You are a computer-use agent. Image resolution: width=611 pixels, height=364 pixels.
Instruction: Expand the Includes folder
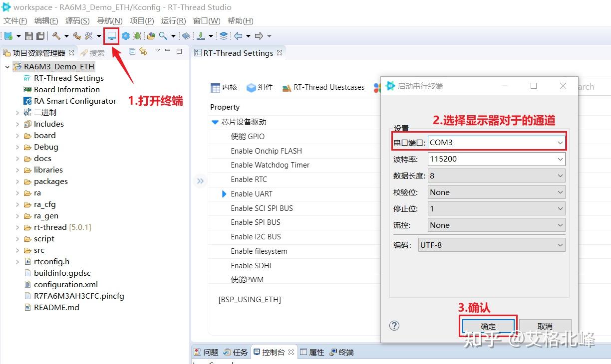click(x=18, y=124)
